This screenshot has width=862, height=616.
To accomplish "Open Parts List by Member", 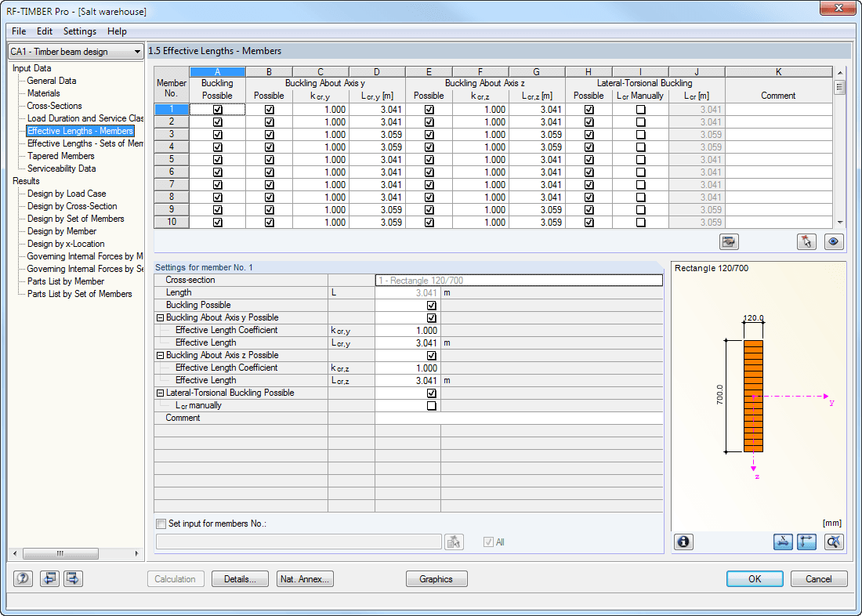I will point(65,281).
